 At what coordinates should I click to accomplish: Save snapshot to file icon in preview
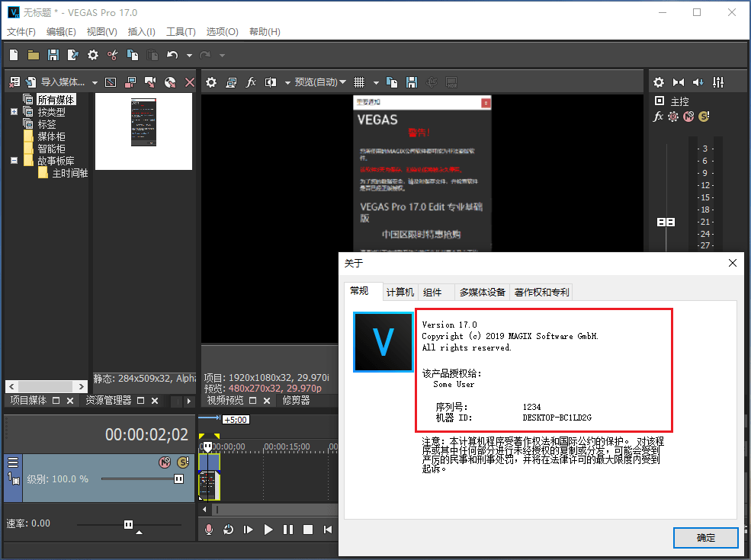[412, 82]
